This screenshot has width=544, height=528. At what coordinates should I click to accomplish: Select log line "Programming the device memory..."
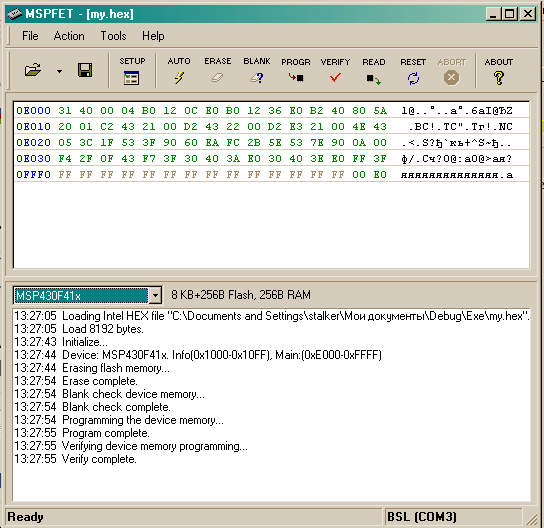(x=119, y=420)
